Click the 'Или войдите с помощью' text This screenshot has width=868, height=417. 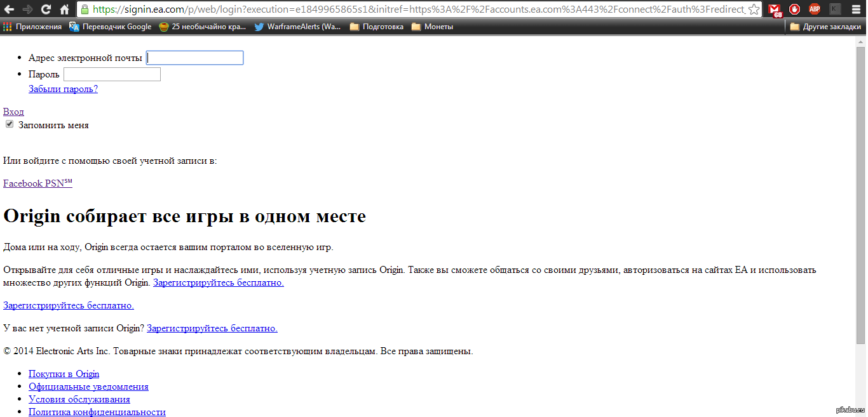(110, 161)
